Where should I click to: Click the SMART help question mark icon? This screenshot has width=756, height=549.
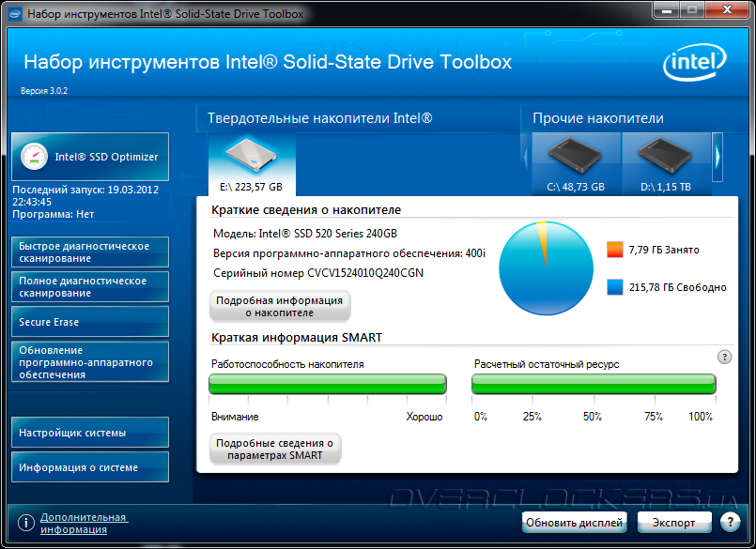[x=724, y=357]
